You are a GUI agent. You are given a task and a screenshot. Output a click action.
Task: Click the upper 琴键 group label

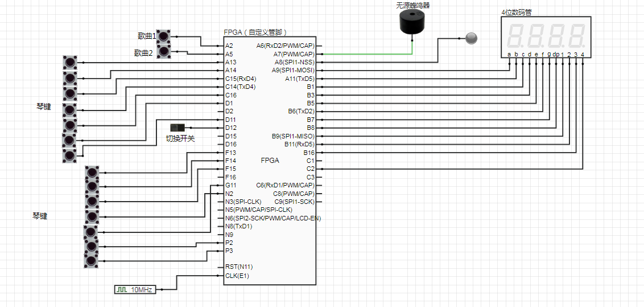[44, 106]
